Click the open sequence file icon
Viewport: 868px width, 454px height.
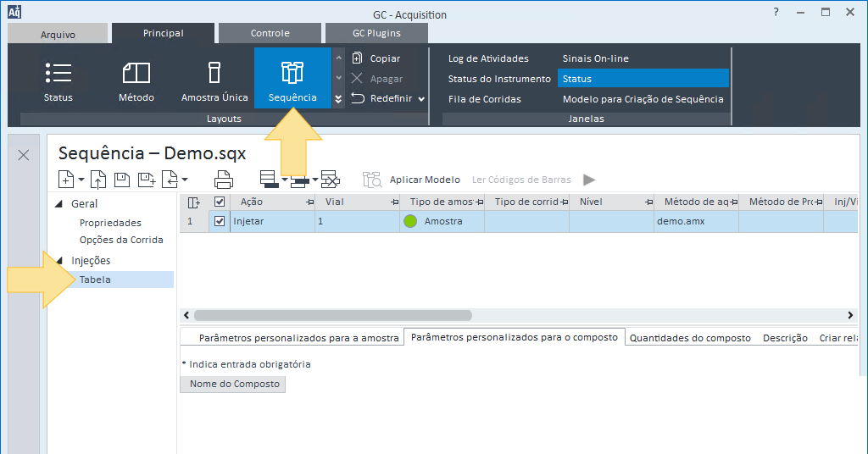point(98,180)
